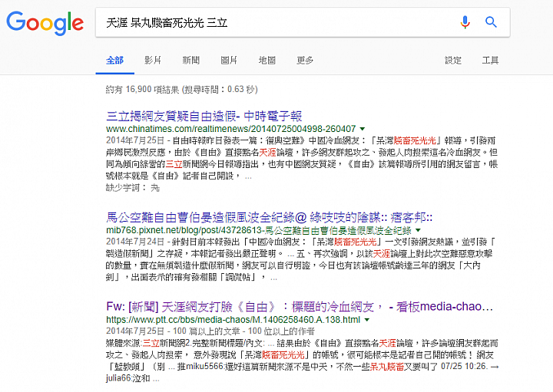Screen dimensions: 553x392
Task: Expand dropdown arrow beside mib768.pixnet.net URL
Action: click(419, 230)
